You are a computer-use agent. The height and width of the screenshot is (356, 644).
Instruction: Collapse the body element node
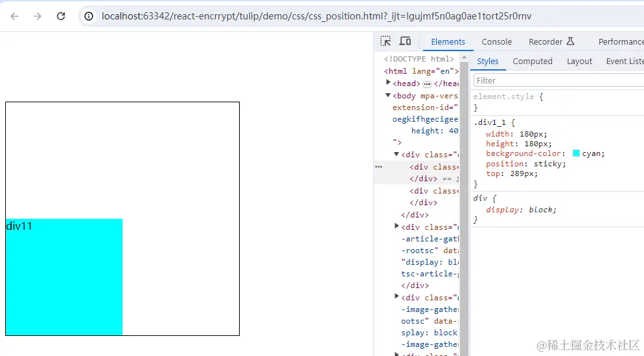[x=387, y=95]
